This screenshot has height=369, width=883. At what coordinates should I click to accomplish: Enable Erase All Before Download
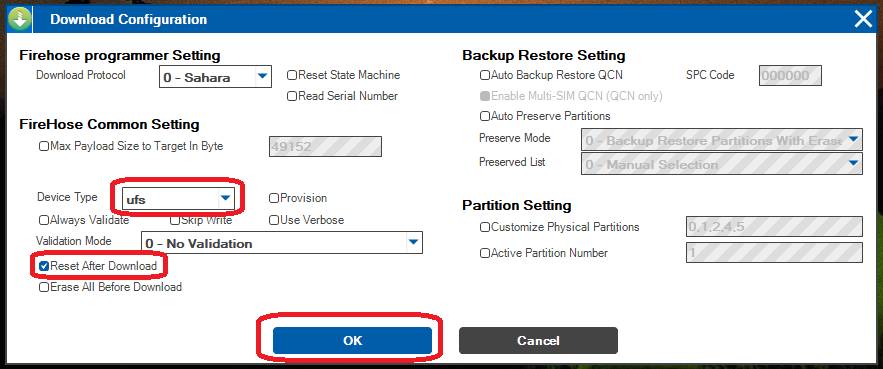pyautogui.click(x=44, y=287)
